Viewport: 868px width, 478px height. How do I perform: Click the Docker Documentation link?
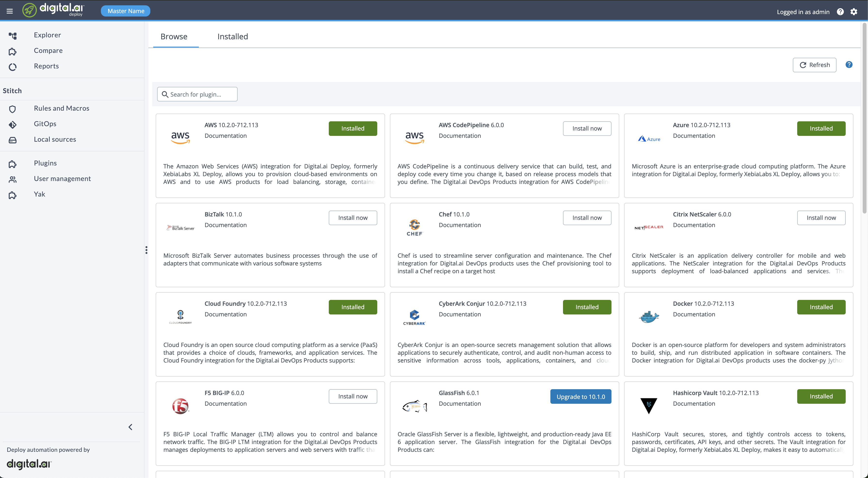click(x=694, y=314)
